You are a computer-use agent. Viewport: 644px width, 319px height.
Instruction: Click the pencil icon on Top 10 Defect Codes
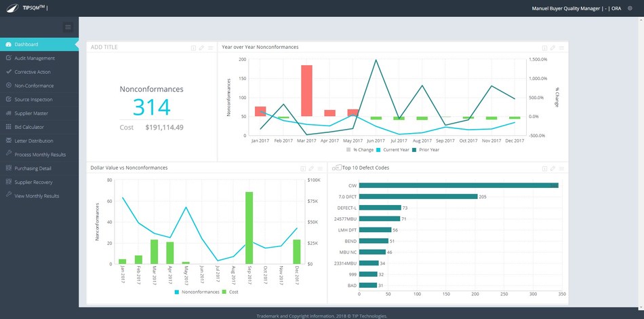coord(553,168)
